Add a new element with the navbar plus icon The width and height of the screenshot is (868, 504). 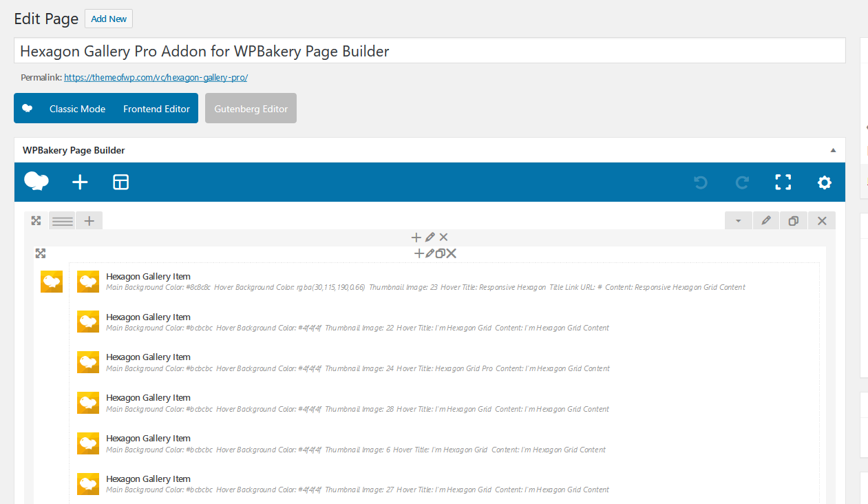click(x=80, y=182)
